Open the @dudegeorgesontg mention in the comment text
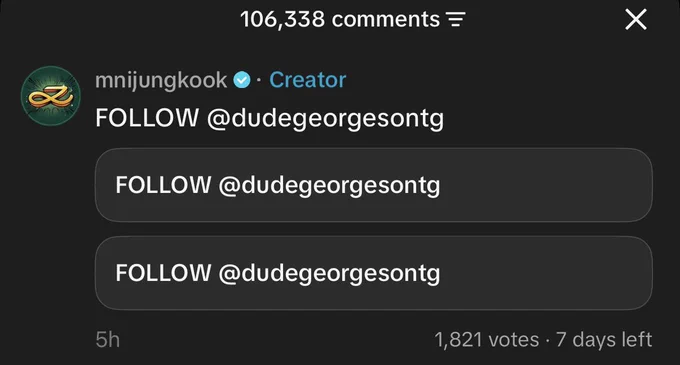The image size is (680, 365). (325, 119)
